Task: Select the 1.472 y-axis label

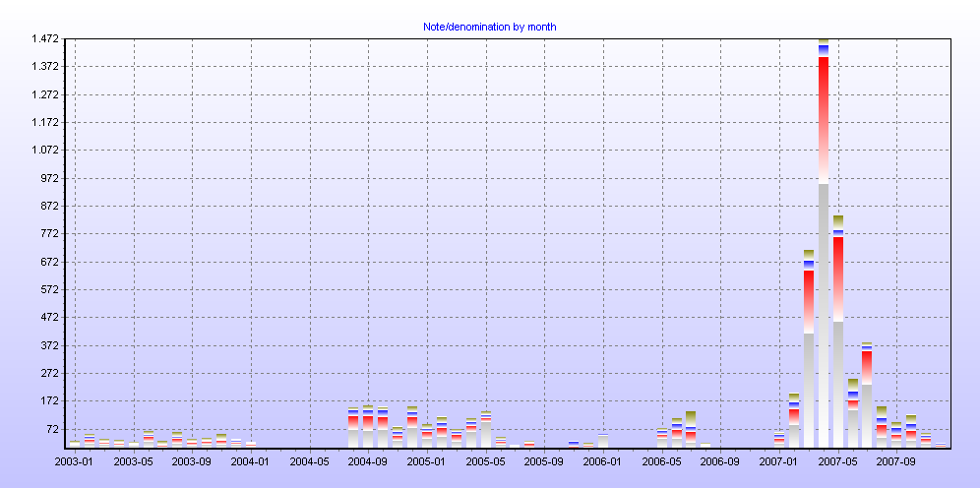Action: coord(44,38)
